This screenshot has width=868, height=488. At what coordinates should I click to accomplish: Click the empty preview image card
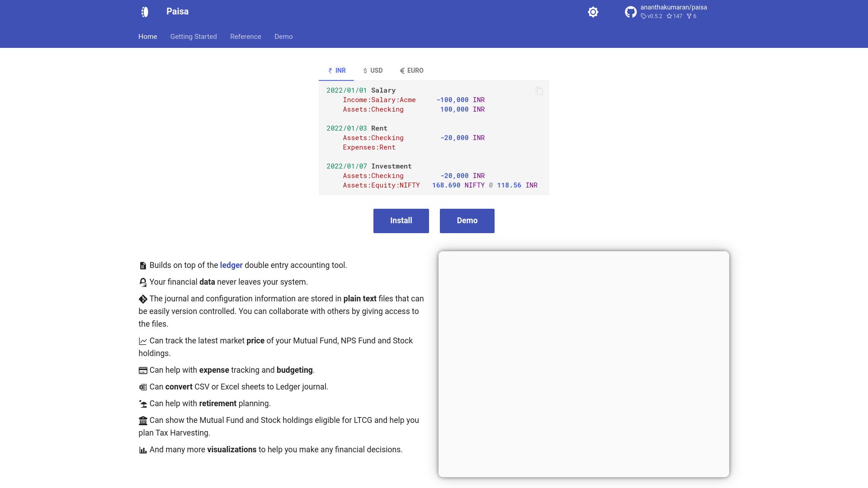pos(584,364)
